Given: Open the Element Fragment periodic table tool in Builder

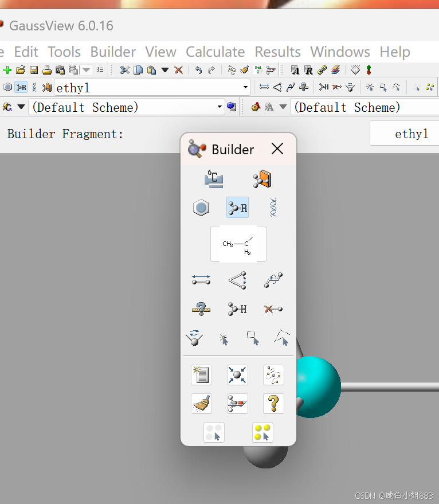Looking at the screenshot, I should [214, 179].
